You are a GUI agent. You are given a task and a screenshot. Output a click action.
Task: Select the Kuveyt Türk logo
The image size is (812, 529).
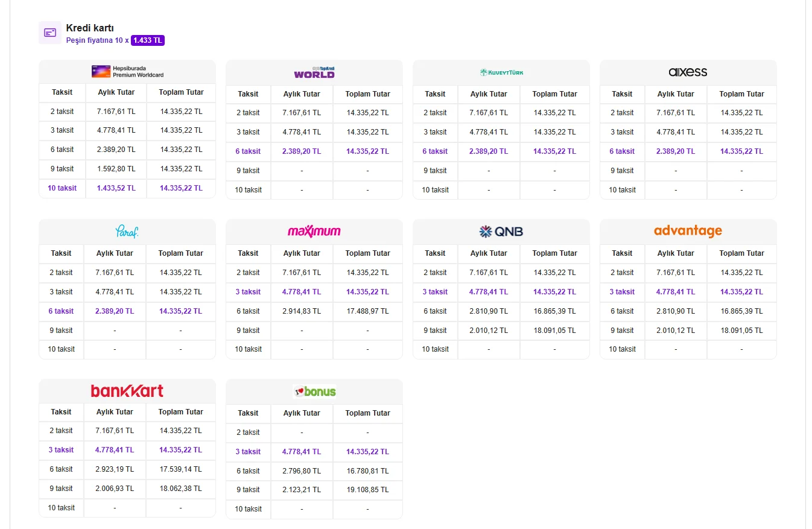tap(501, 72)
